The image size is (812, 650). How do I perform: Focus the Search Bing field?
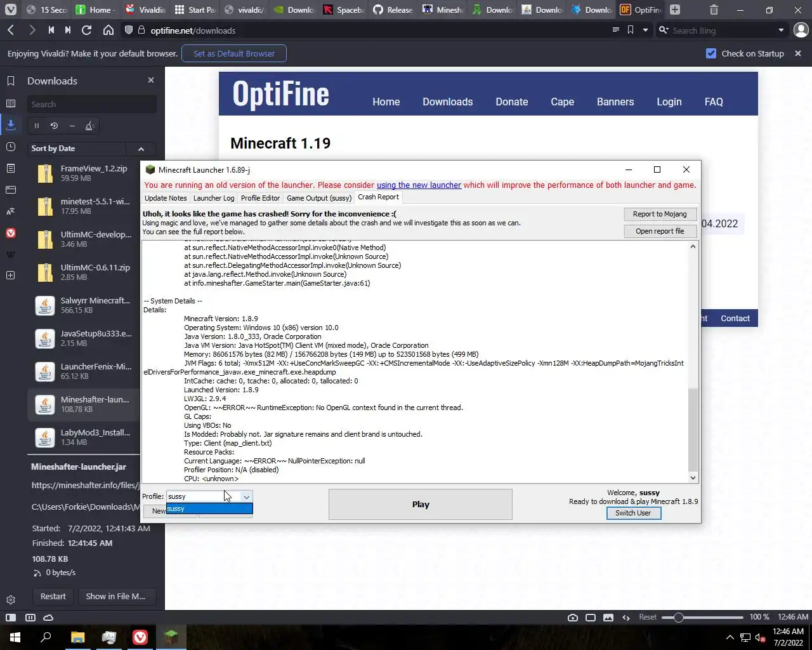click(x=723, y=30)
